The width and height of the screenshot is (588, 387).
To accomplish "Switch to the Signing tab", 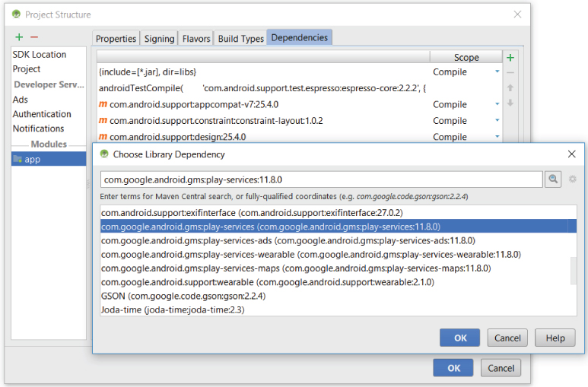I will coord(159,39).
